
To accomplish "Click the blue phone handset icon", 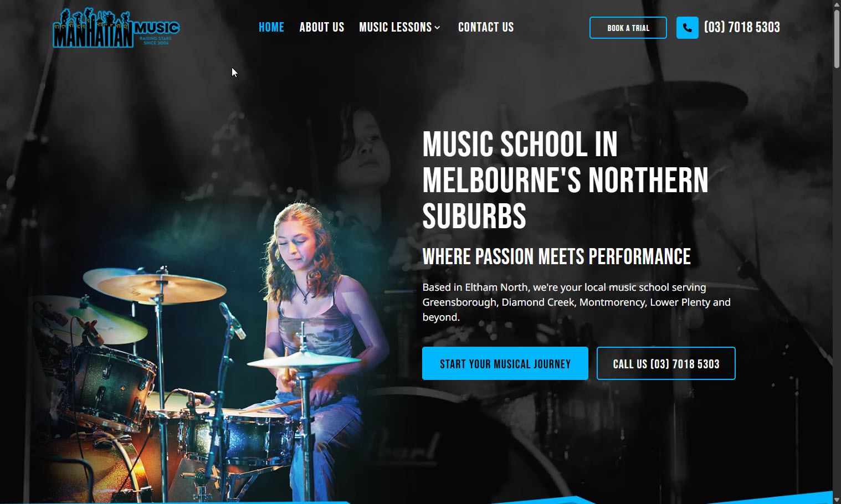I will click(x=687, y=28).
